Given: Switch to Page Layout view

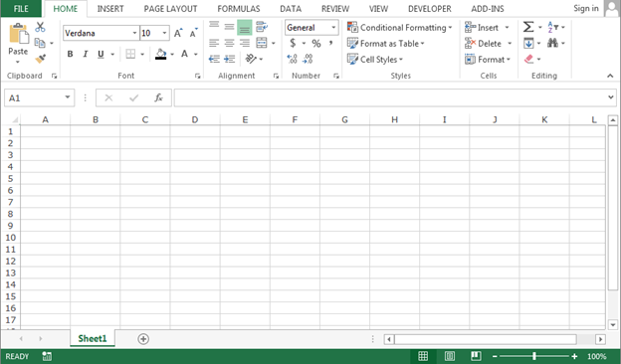Looking at the screenshot, I should [450, 356].
